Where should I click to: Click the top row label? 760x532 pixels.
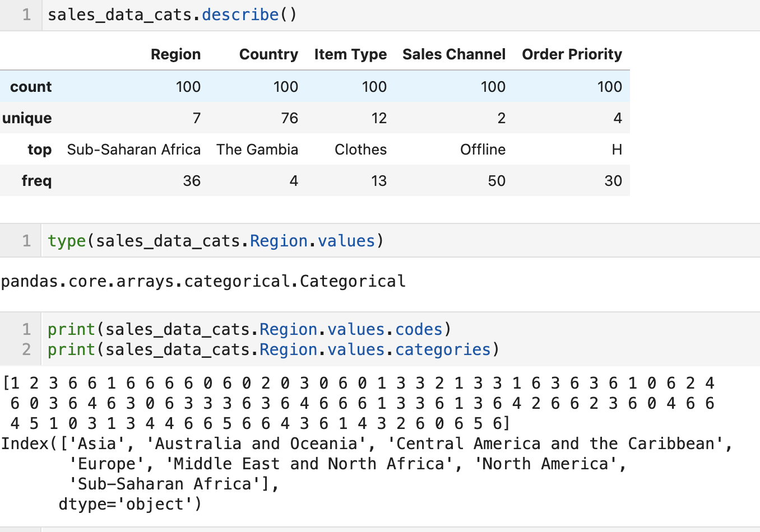coord(39,150)
